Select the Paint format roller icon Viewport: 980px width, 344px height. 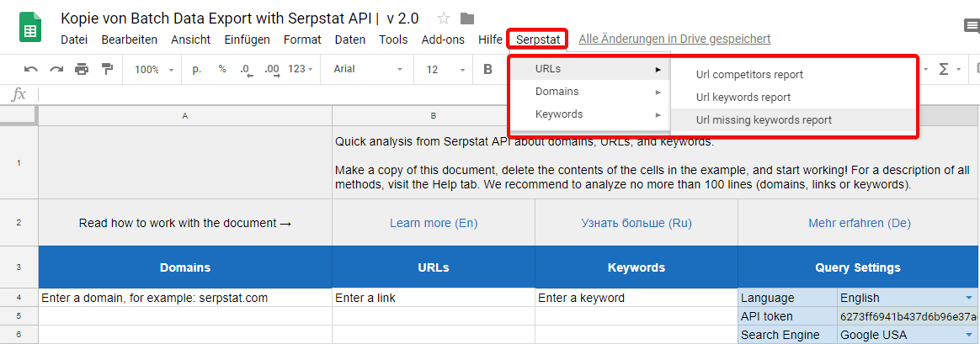[107, 69]
